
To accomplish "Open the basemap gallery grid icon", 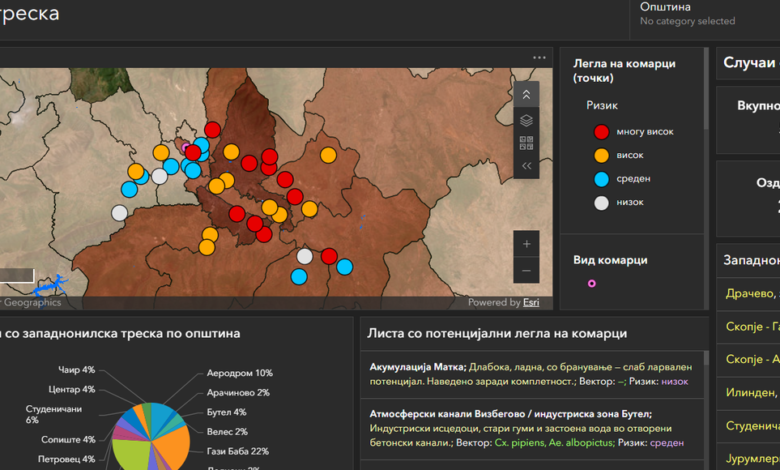I will 526,143.
